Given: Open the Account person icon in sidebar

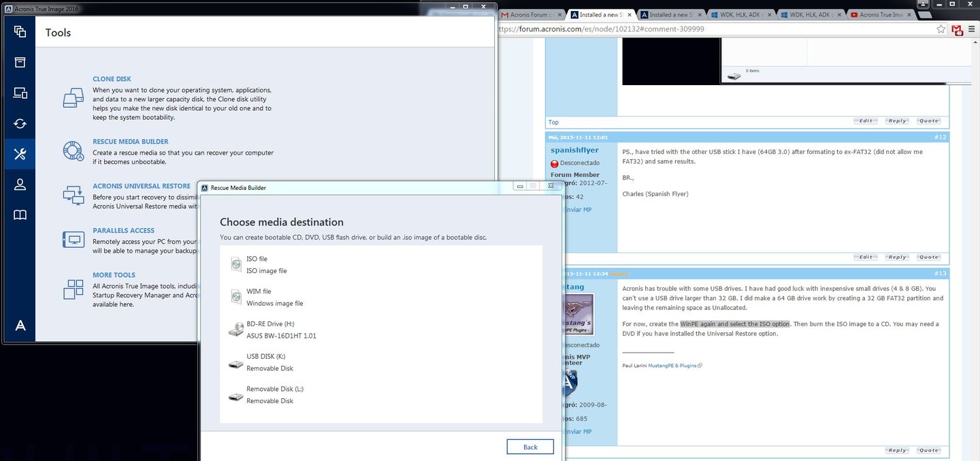Looking at the screenshot, I should pyautogui.click(x=20, y=185).
